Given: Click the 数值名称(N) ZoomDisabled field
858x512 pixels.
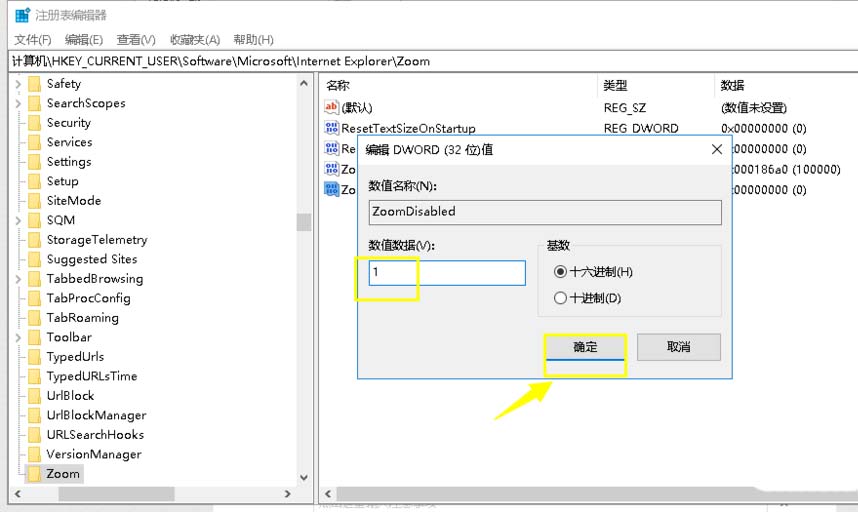Looking at the screenshot, I should [x=545, y=212].
